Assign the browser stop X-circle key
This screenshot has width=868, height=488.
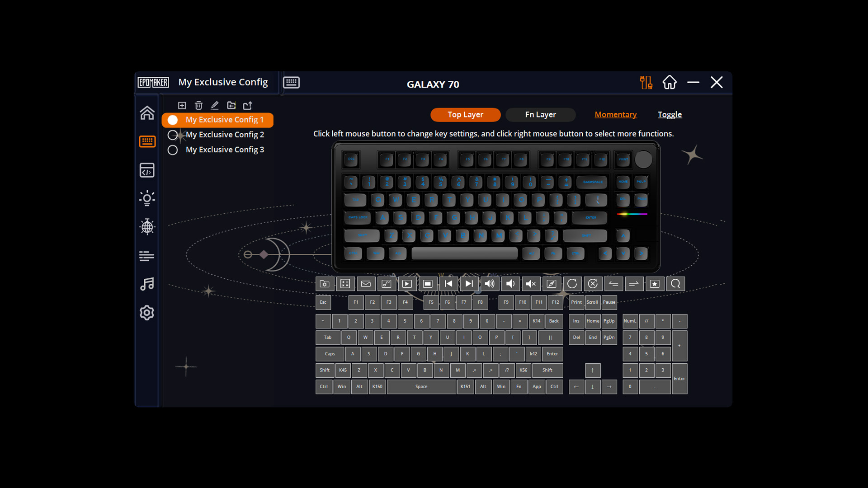click(593, 284)
